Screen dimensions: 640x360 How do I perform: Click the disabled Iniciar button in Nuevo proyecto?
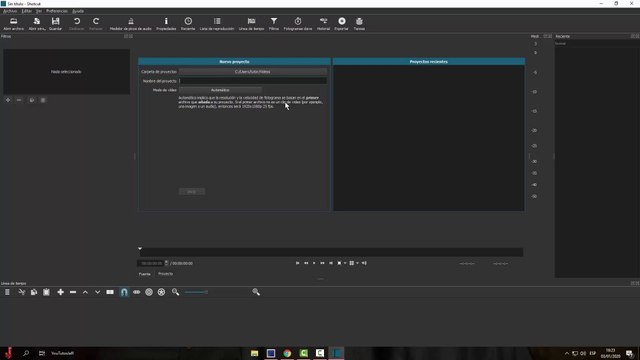pos(192,191)
